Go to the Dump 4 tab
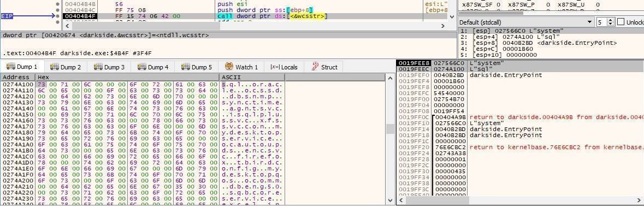The image size is (644, 206). point(153,67)
